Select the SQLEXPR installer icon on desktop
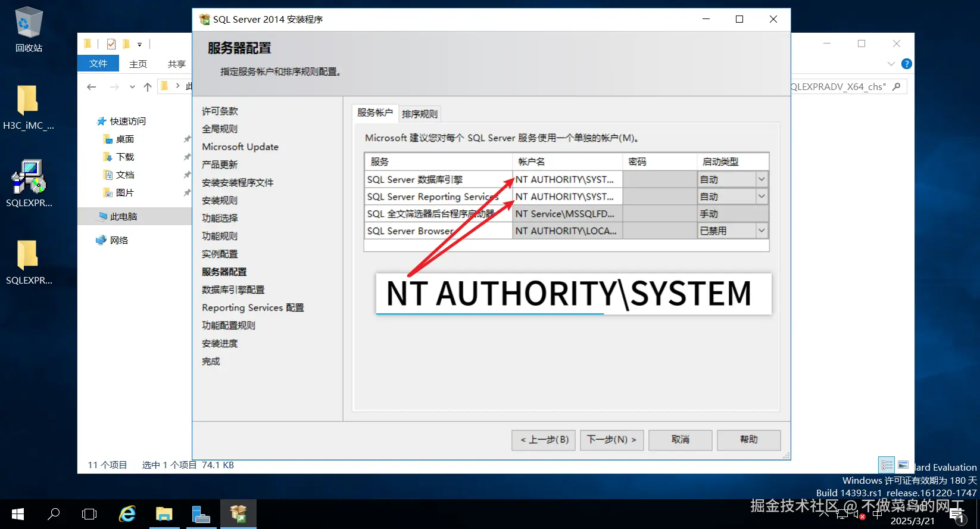 pyautogui.click(x=29, y=183)
